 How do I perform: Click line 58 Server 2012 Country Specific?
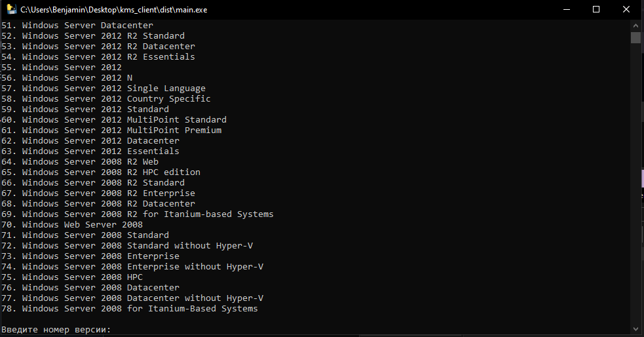coord(106,98)
